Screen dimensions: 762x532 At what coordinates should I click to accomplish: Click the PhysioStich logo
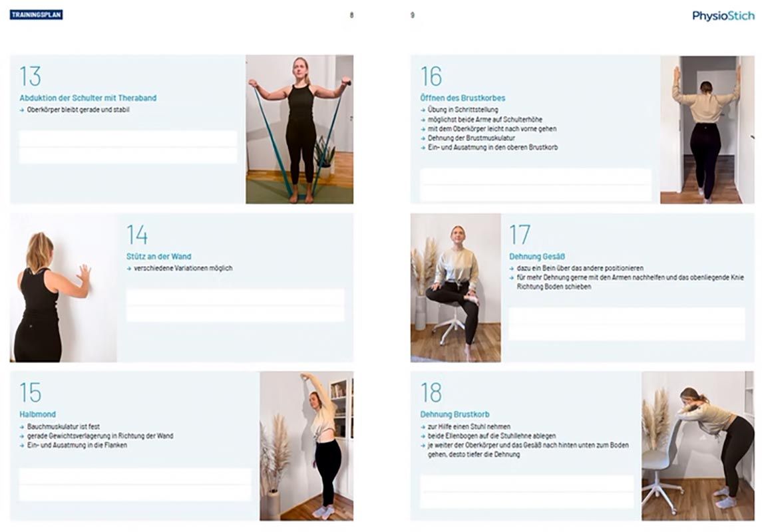[723, 16]
